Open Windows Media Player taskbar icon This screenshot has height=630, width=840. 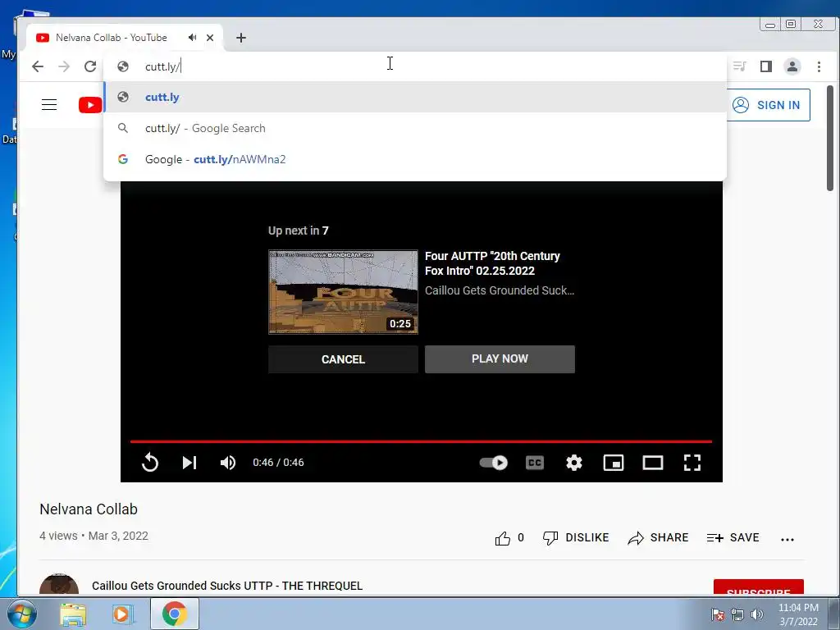123,614
